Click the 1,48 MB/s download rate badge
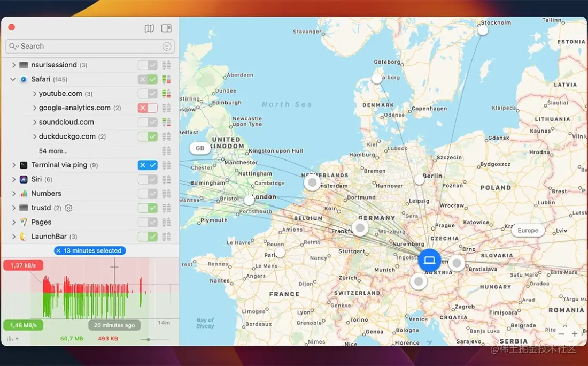The width and height of the screenshot is (588, 366). pos(23,325)
